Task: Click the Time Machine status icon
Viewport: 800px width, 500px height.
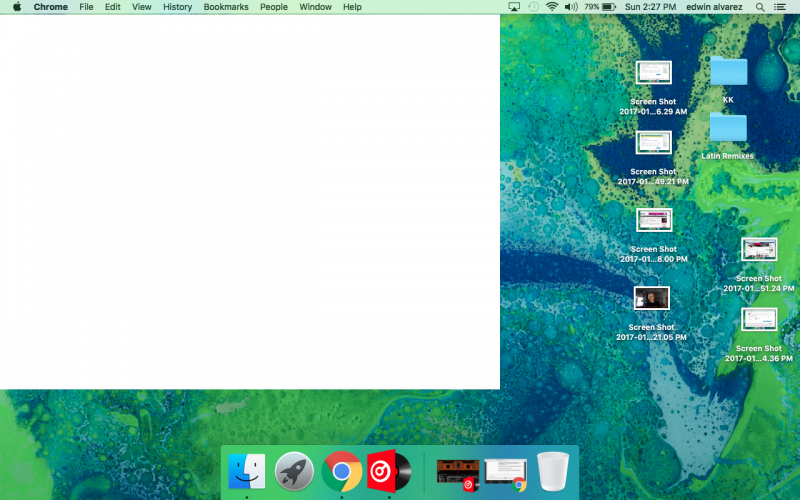Action: [533, 7]
